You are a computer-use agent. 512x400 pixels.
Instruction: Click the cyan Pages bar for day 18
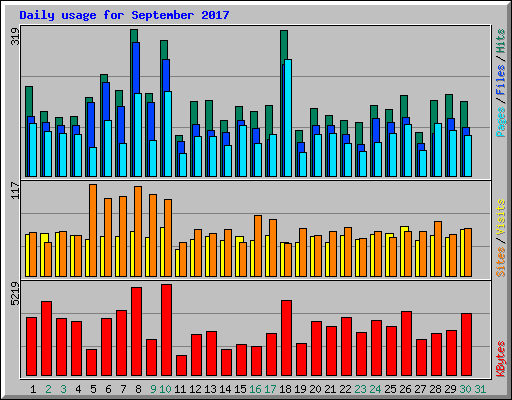[288, 118]
